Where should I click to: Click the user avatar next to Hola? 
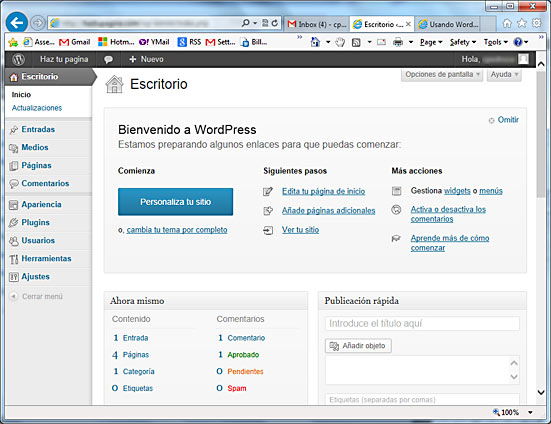click(523, 59)
